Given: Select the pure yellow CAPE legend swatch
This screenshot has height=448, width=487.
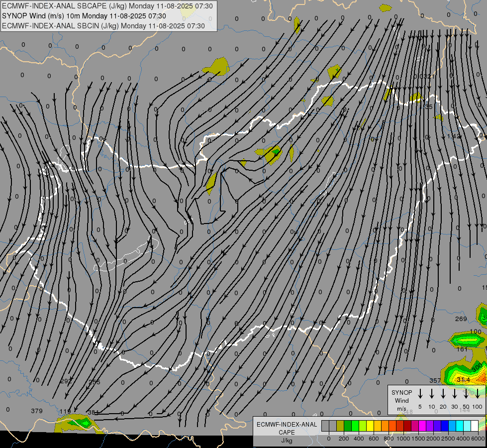Looking at the screenshot, I should (x=370, y=426).
